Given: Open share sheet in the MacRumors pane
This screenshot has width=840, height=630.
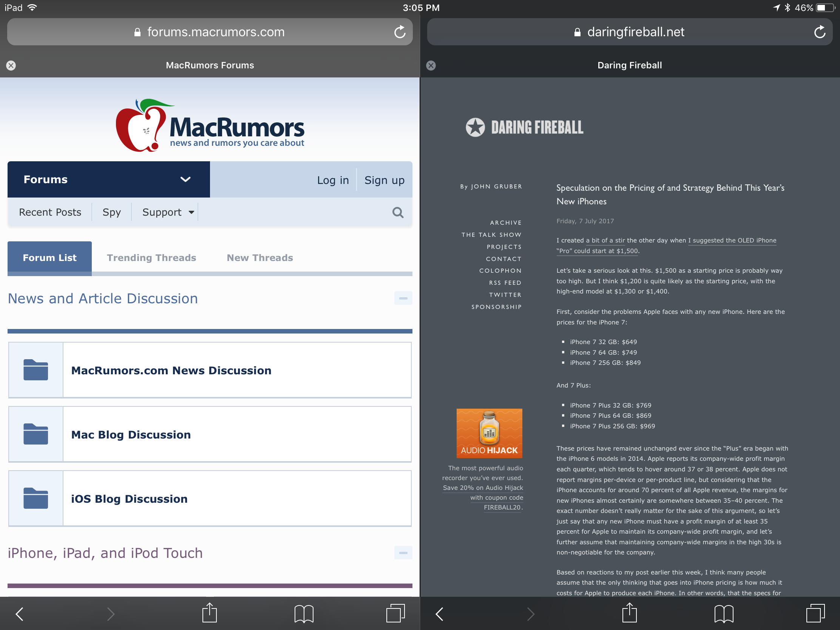Looking at the screenshot, I should tap(209, 612).
